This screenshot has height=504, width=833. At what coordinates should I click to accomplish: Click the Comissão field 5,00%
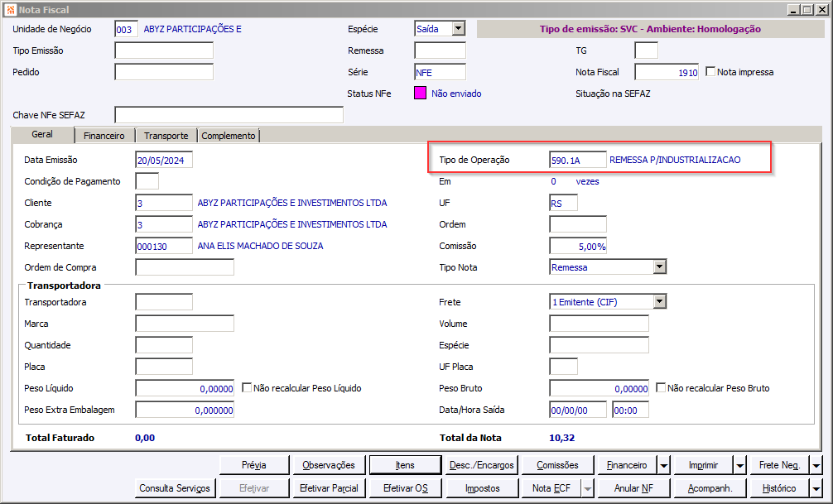(x=577, y=246)
